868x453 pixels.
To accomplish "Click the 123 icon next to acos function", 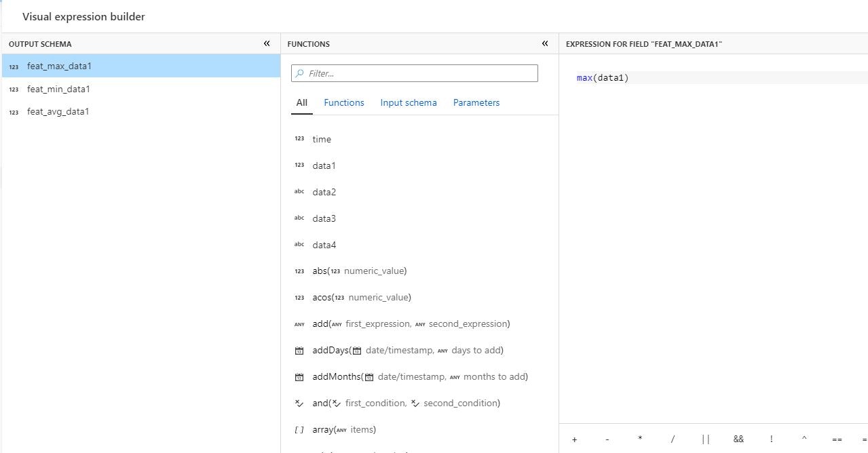I will tap(299, 297).
